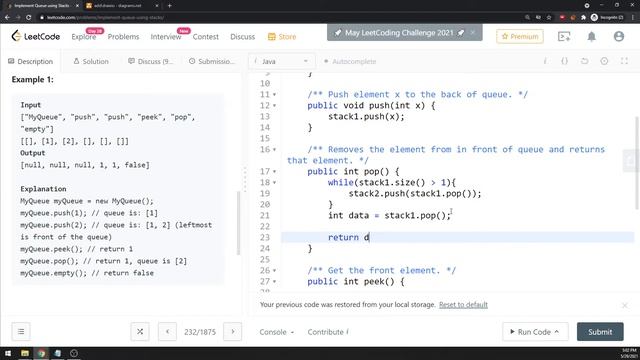Open the Windows Start menu
640x360 pixels.
pyautogui.click(x=8, y=353)
